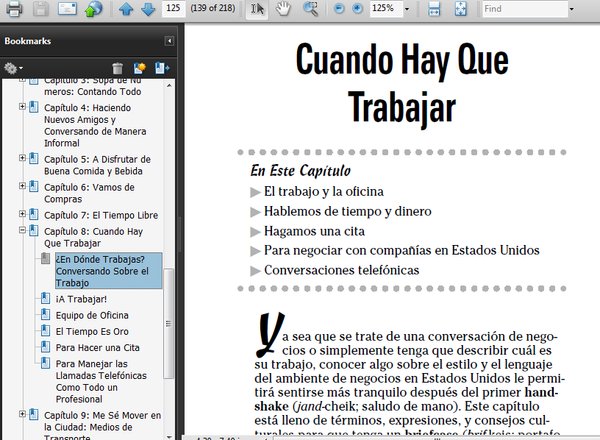Click bookmark icon beside El Tiempo Es Oro
The image size is (600, 440).
[x=45, y=330]
